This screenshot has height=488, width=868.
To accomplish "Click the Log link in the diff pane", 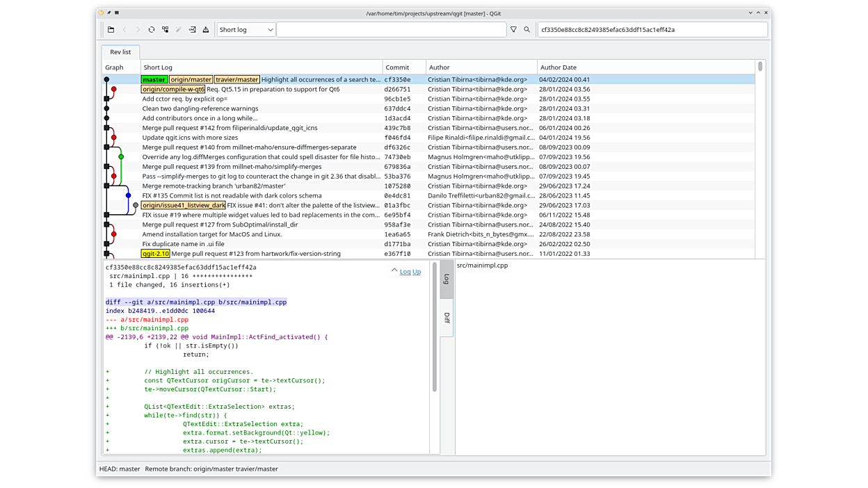I will tap(405, 272).
